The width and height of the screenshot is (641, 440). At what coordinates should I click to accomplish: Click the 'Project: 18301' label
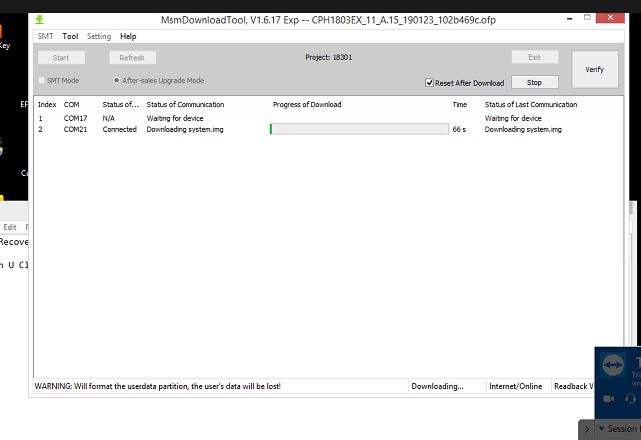tap(329, 57)
